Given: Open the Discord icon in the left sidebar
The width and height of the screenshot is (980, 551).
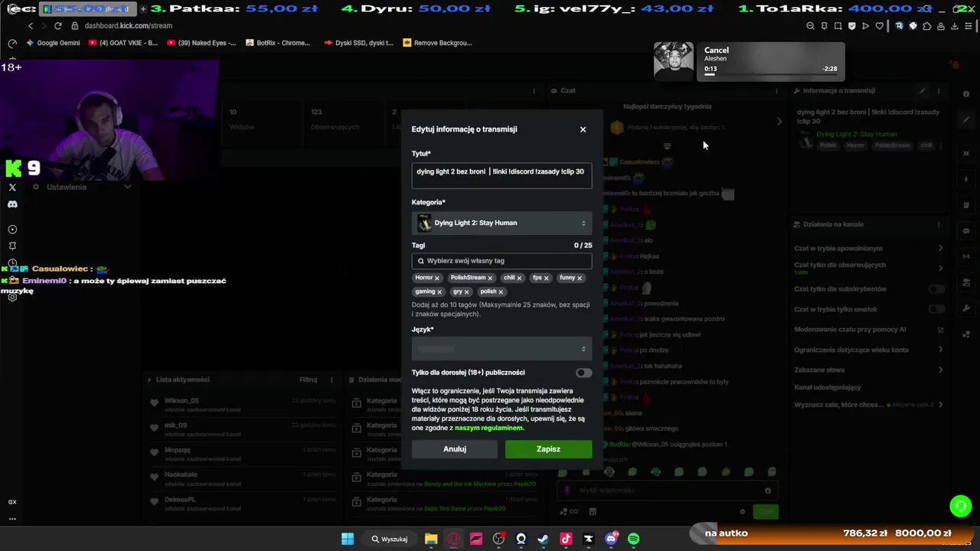Looking at the screenshot, I should tap(12, 204).
